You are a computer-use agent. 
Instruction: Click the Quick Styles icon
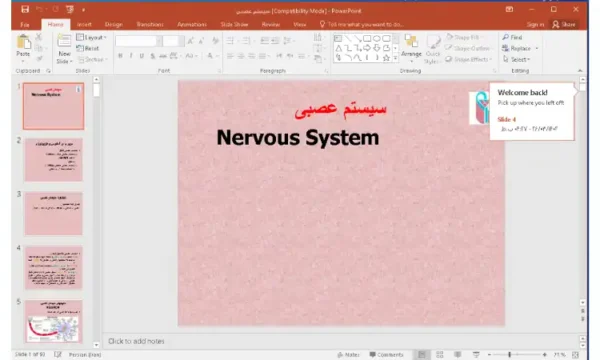(433, 49)
